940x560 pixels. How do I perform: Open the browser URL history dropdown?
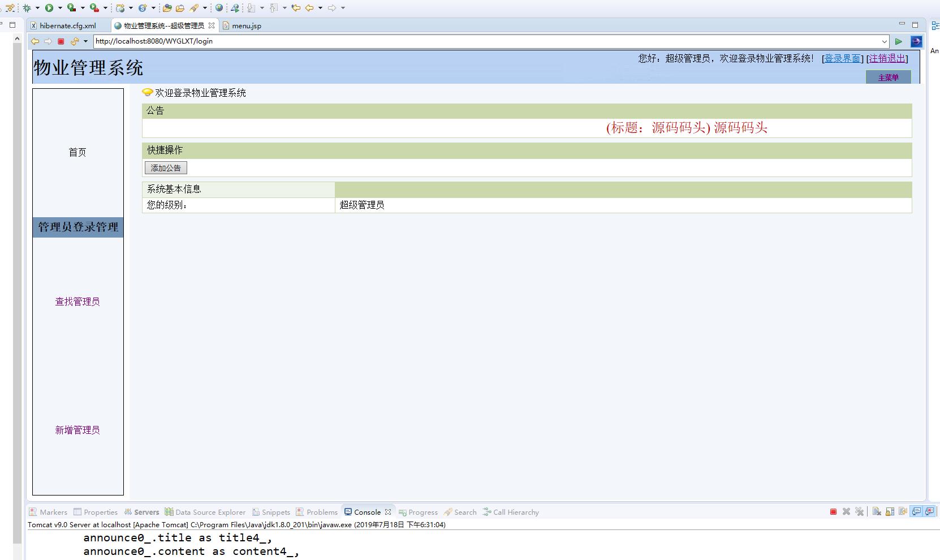[x=885, y=41]
